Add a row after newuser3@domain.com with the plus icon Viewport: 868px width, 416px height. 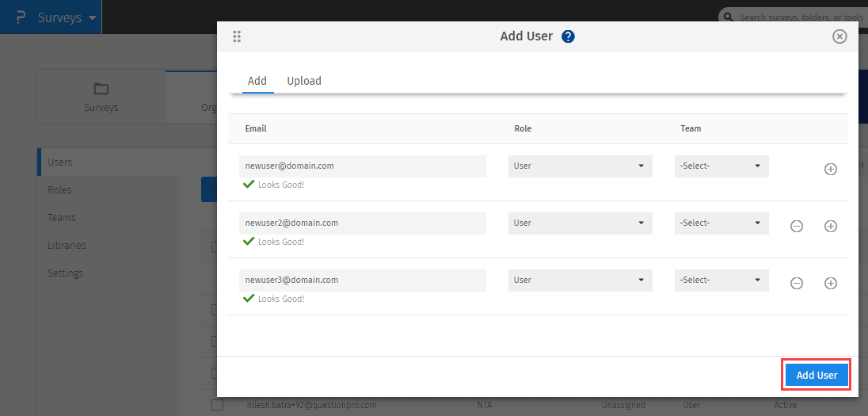point(830,283)
